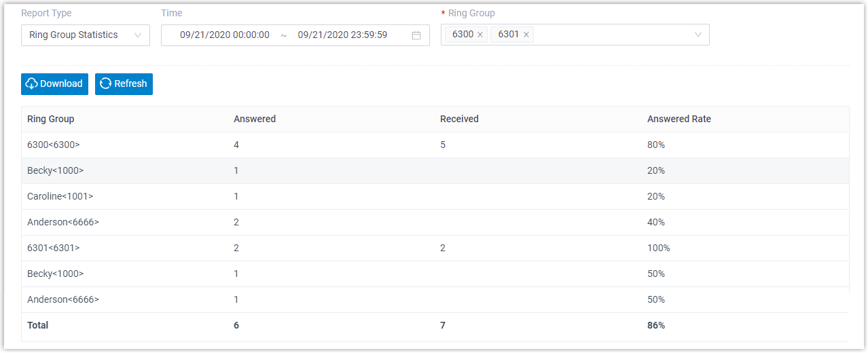The image size is (868, 353).
Task: Click the Ring Group column header
Action: [51, 119]
